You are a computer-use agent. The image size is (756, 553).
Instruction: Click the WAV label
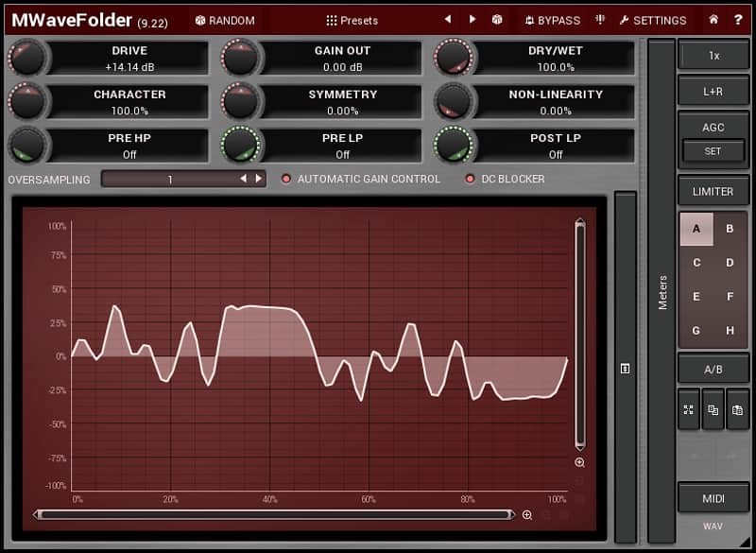point(713,527)
